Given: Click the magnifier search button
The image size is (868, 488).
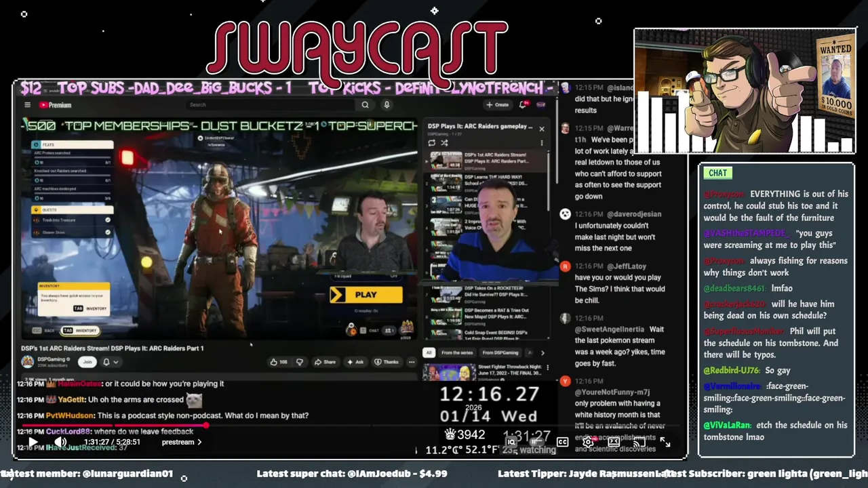Looking at the screenshot, I should 365,105.
